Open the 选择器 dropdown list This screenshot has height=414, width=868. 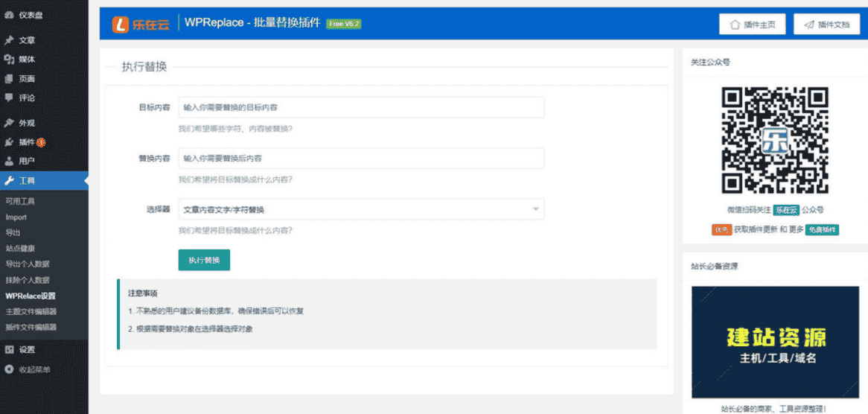(361, 209)
